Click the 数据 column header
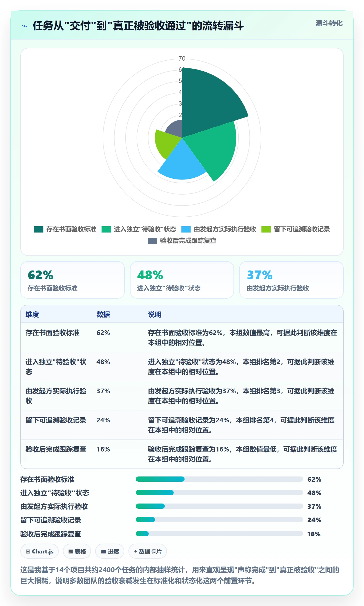Viewport: 364px width, 606px height. 103,314
